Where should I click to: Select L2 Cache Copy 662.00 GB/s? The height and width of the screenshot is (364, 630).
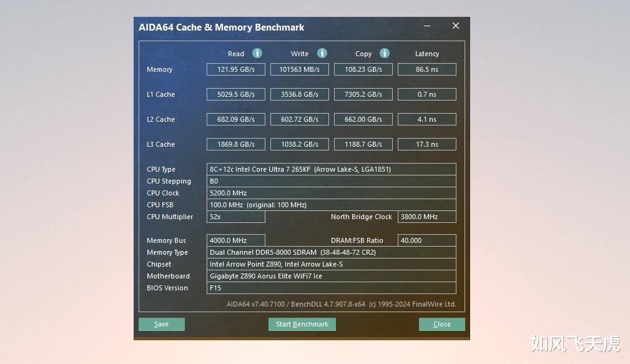click(x=363, y=119)
